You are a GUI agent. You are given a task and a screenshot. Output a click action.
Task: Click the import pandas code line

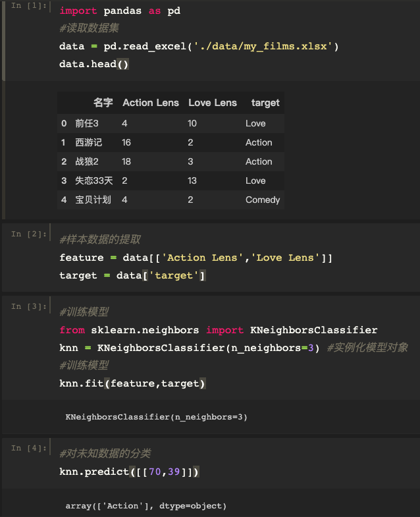tap(120, 11)
